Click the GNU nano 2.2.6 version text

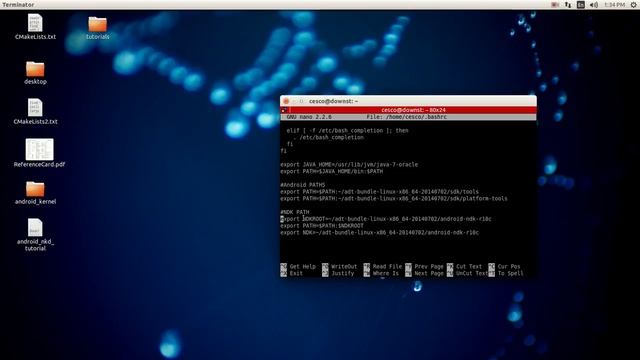309,117
